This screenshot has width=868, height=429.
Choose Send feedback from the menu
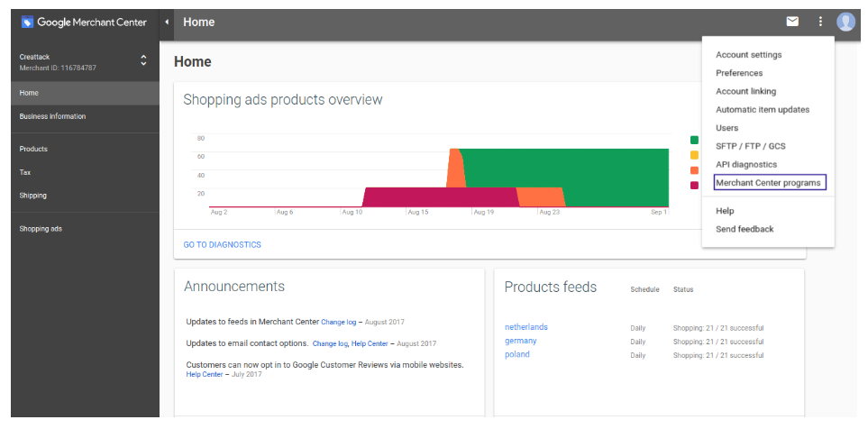745,229
